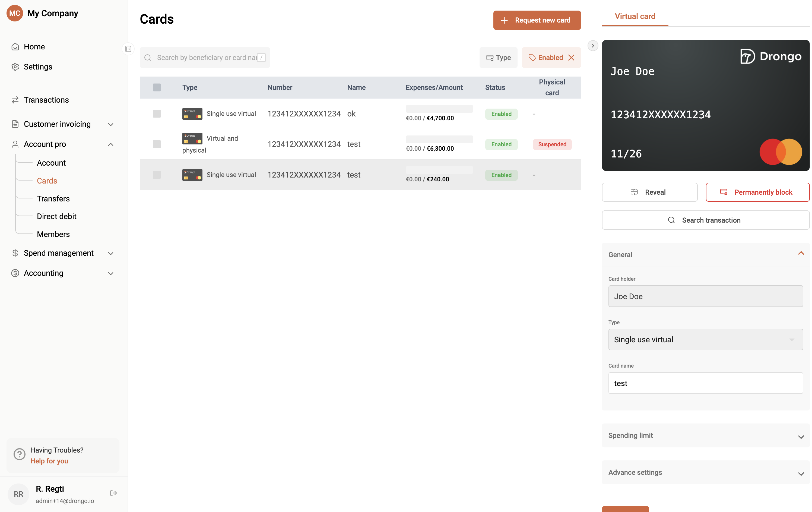Go to Home
This screenshot has height=512, width=812.
[34, 46]
